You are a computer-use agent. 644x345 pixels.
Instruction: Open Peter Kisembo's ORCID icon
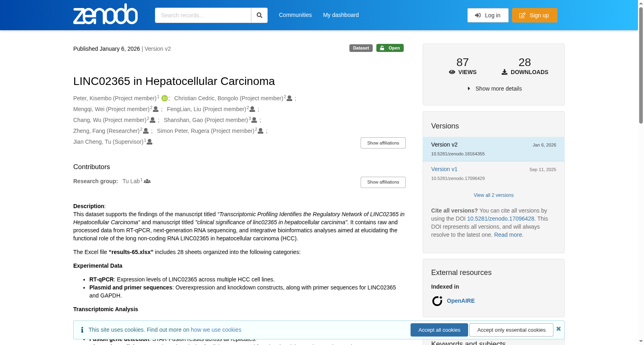click(165, 98)
